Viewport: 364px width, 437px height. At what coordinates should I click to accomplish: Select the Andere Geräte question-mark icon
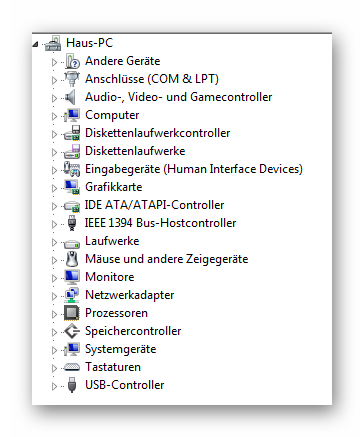tap(72, 61)
